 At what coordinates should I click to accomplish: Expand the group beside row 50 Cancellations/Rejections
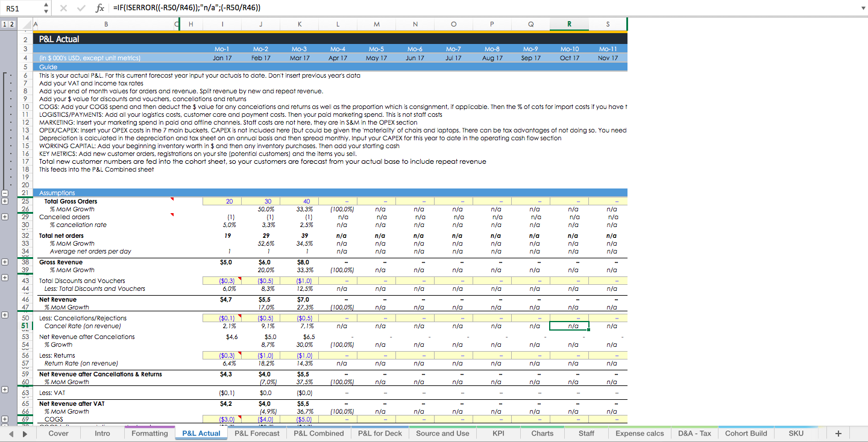[x=5, y=315]
